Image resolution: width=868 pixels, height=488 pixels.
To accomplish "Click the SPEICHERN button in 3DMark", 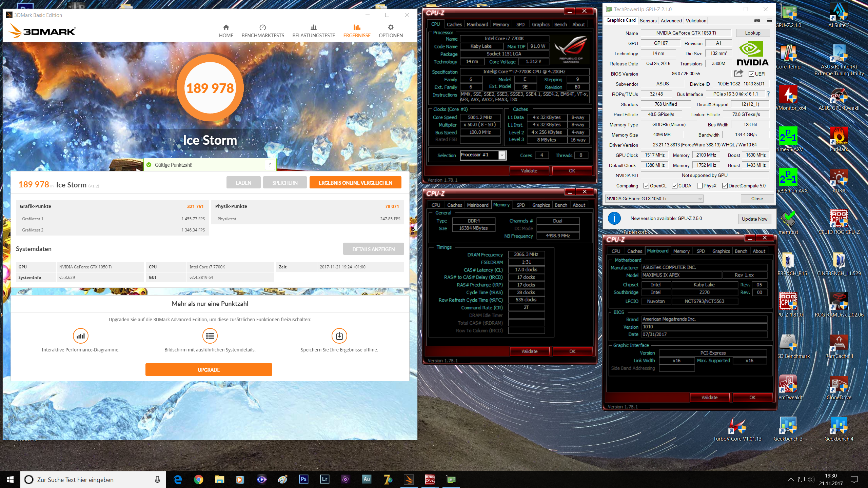I will point(285,183).
